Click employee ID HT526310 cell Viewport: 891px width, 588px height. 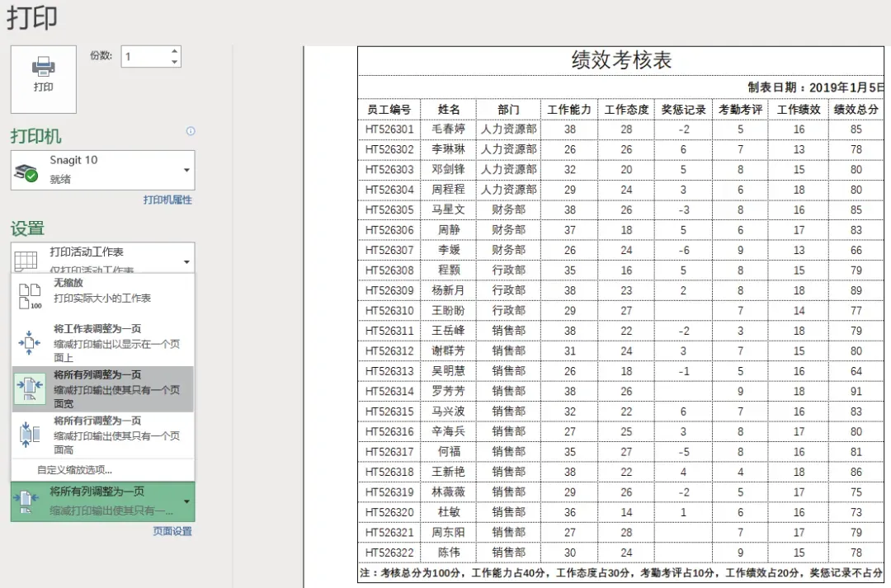(x=389, y=311)
